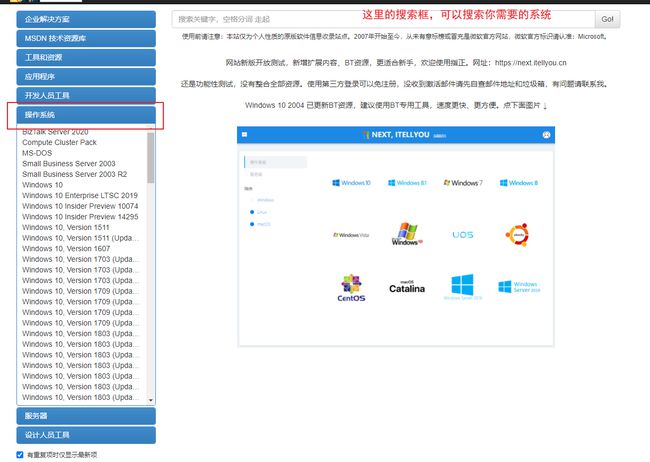The image size is (650, 462).
Task: Select MS-DOS in the list
Action: pyautogui.click(x=37, y=153)
